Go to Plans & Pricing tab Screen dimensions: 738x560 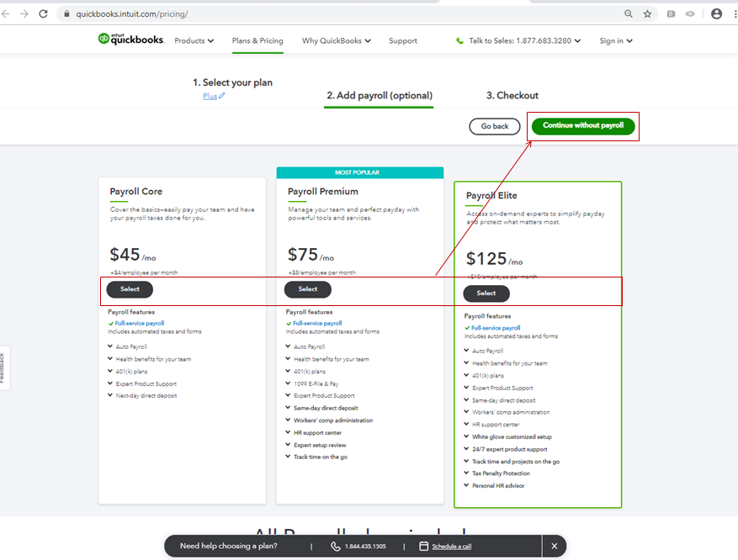(258, 41)
